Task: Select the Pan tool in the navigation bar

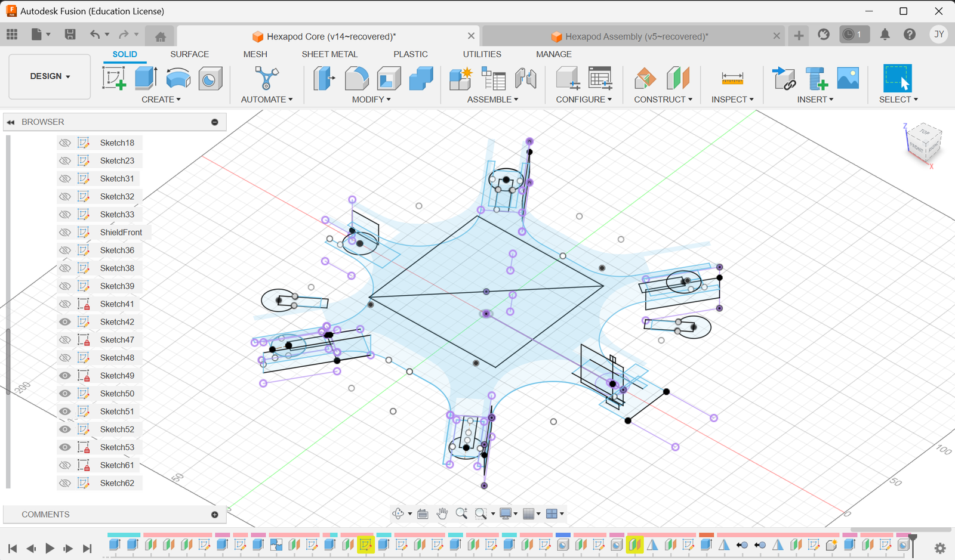Action: coord(442,513)
